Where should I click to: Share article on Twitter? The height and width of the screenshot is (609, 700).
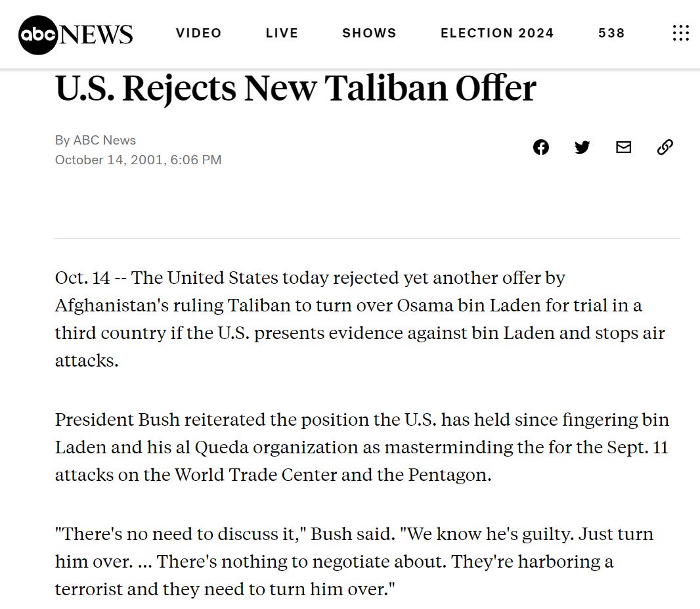tap(582, 147)
